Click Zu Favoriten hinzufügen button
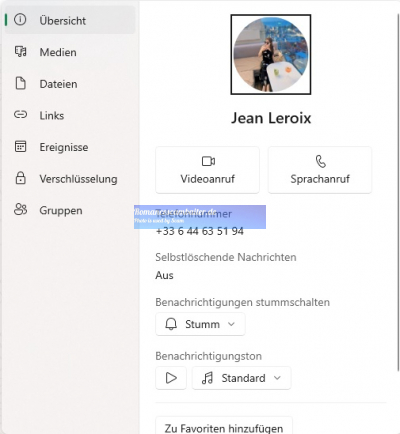Screen dimensions: 400x434 click(224, 425)
